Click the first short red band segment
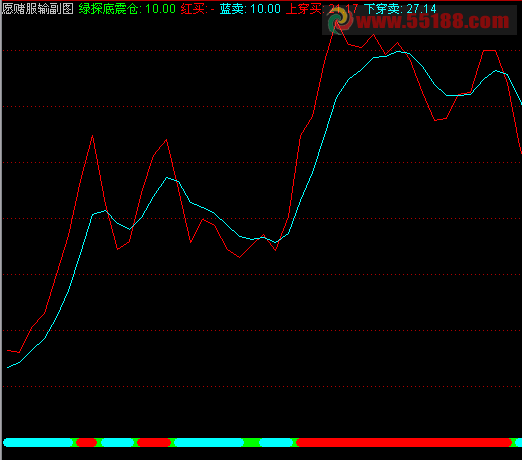Screen dimensions: 522x460 [86, 443]
